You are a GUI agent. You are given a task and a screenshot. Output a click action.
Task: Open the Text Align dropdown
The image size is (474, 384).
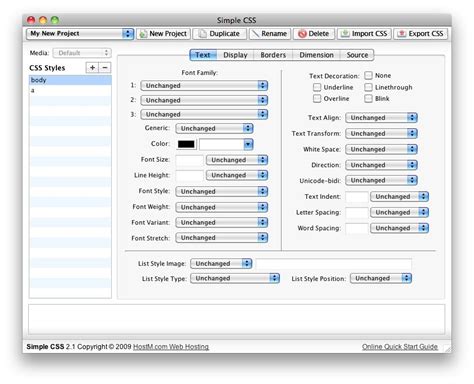[x=381, y=118]
